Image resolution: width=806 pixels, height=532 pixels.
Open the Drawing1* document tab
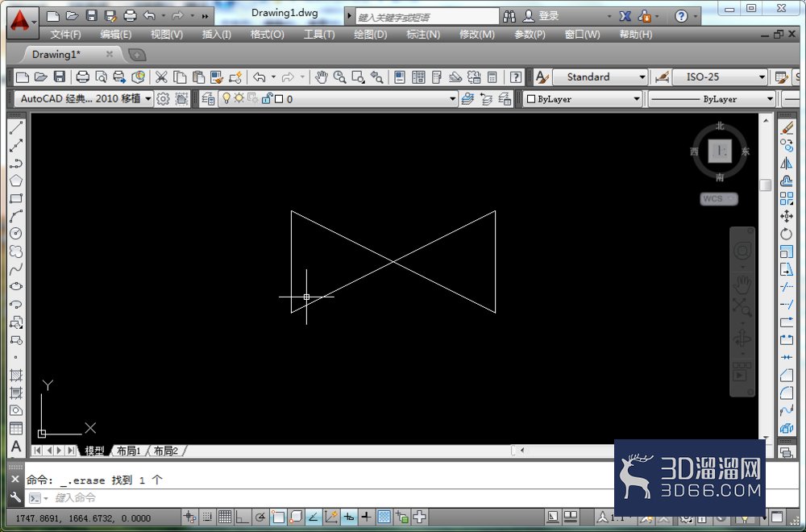tap(72, 55)
